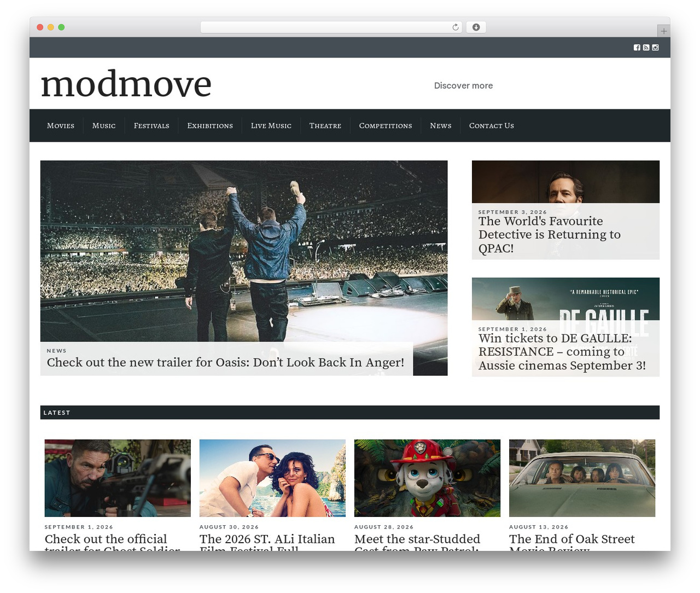Open the Live Music menu item
This screenshot has height=593, width=700.
(271, 126)
